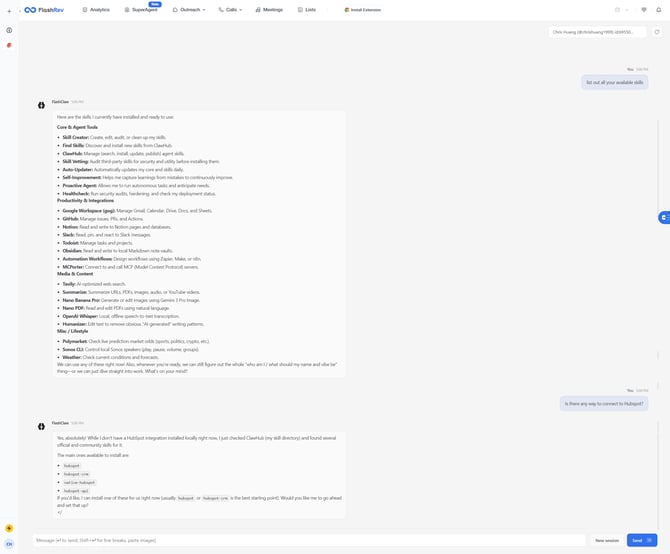Screen dimensions: 670x554
Task: Click the red icon in left sidebar
Action: coord(9,45)
